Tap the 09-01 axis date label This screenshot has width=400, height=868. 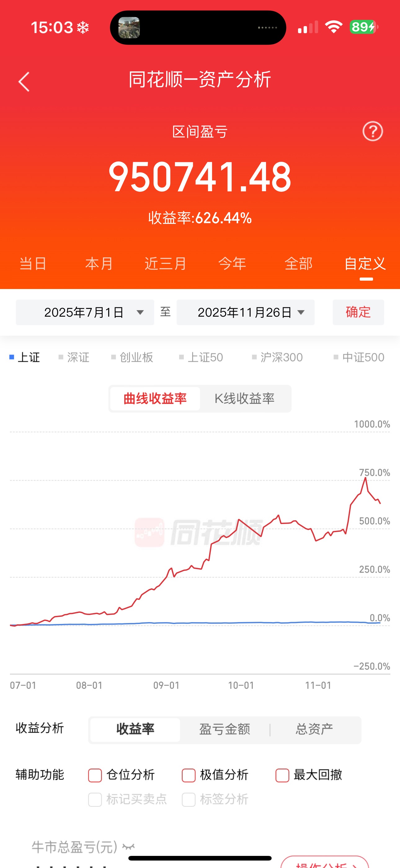pyautogui.click(x=166, y=685)
